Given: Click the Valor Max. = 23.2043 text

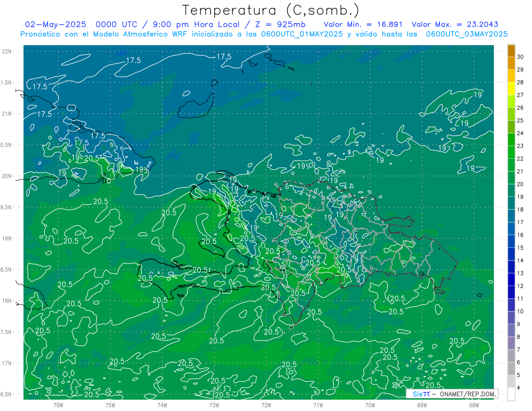Looking at the screenshot, I should point(454,24).
